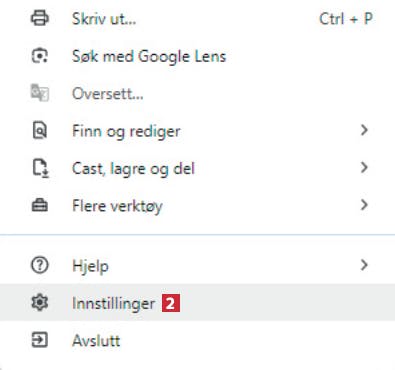Click the Cast, lagre og del file icon
395x370 pixels.
coord(40,168)
